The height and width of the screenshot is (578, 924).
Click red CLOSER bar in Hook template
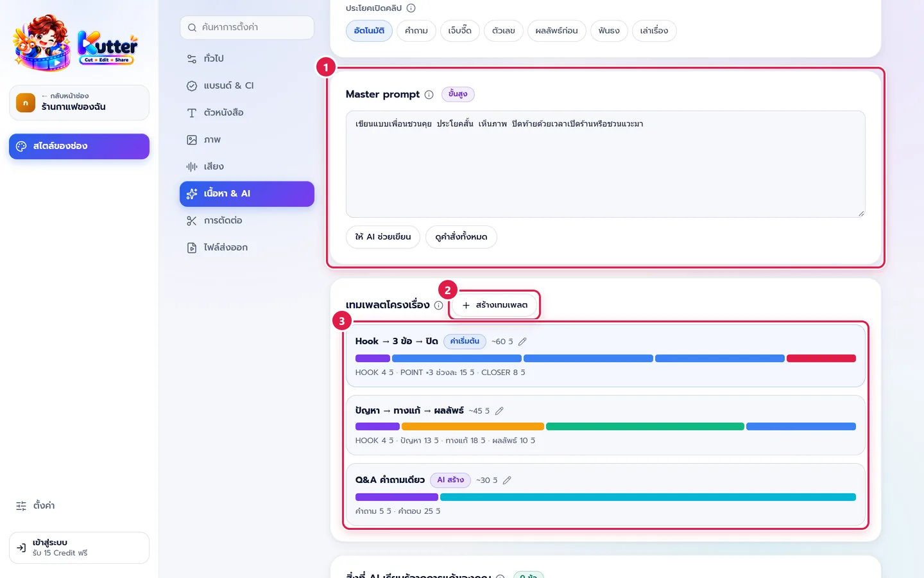[821, 358]
